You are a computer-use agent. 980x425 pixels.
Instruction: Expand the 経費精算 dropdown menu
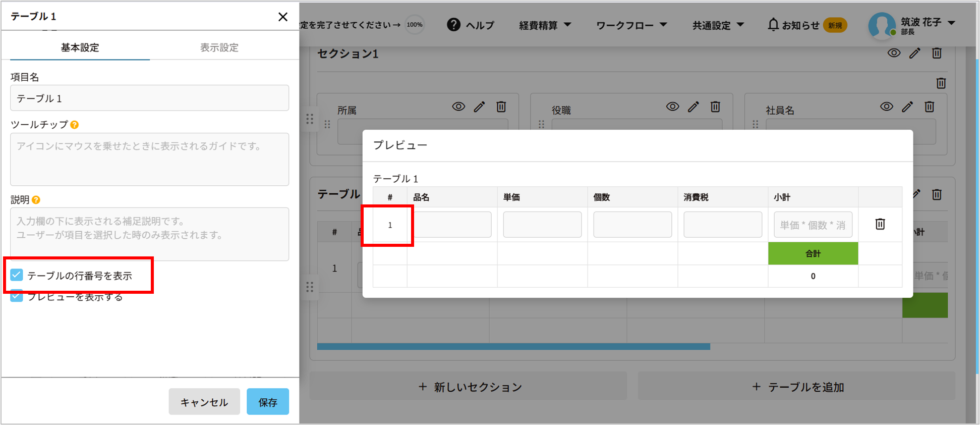[545, 25]
